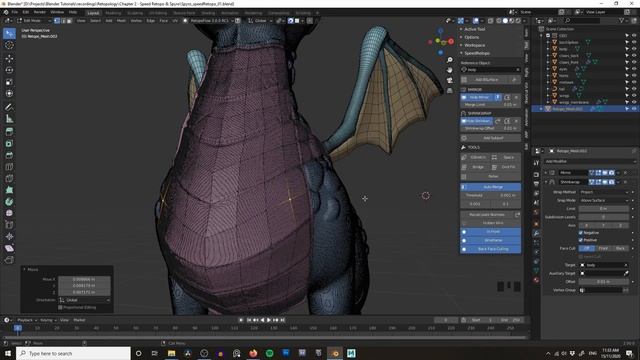Screen dimensions: 640x360
Task: Enable Proportional Editing checkbox in Move panel
Action: pos(60,307)
